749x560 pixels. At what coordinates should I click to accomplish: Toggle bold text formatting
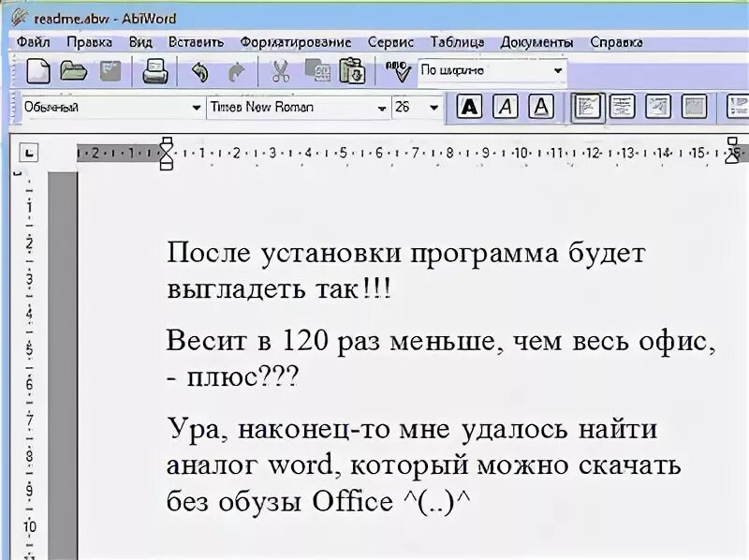pyautogui.click(x=469, y=106)
